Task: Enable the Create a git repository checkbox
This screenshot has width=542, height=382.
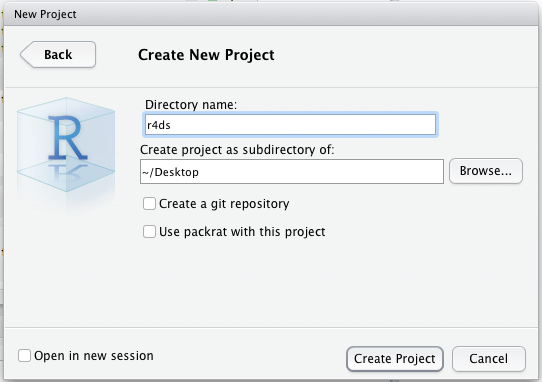Action: coord(149,204)
